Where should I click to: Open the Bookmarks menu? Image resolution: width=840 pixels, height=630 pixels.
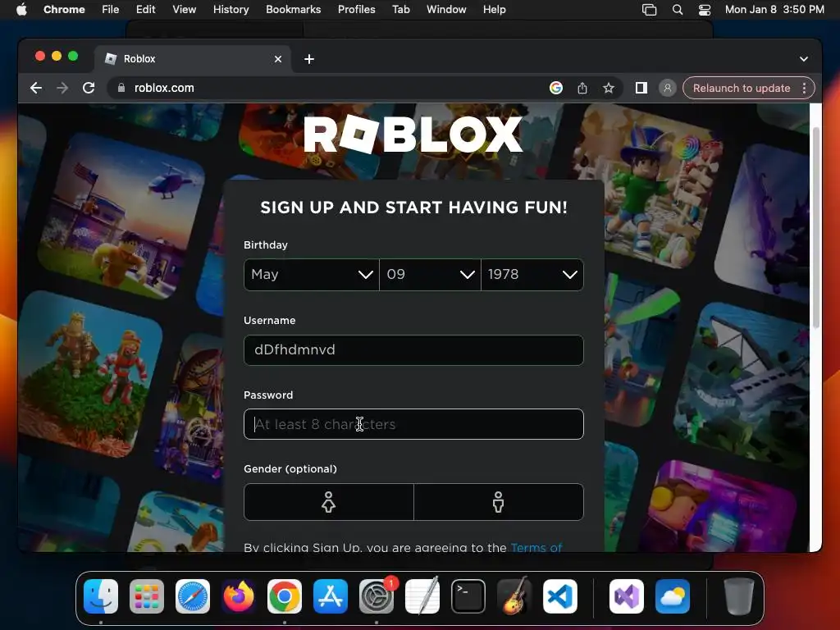pyautogui.click(x=293, y=10)
